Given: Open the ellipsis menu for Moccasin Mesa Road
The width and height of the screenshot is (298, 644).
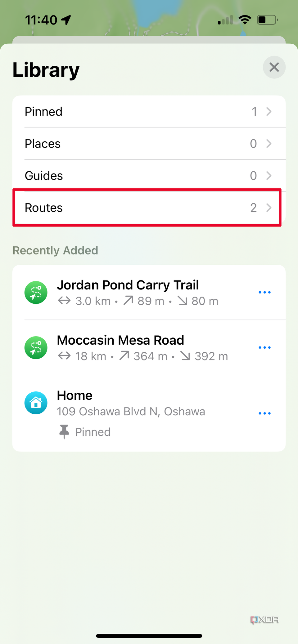Looking at the screenshot, I should coord(264,347).
